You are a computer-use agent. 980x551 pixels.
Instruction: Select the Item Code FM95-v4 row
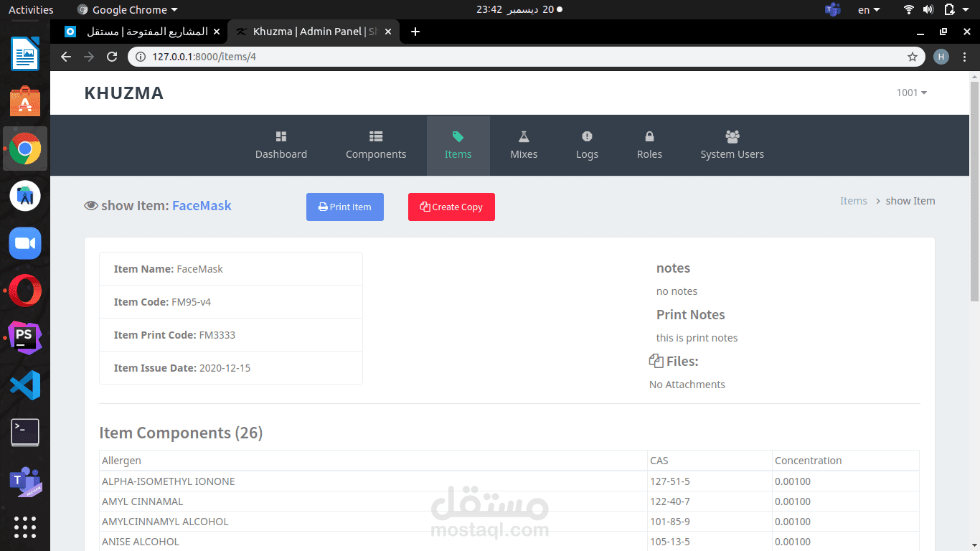(231, 302)
